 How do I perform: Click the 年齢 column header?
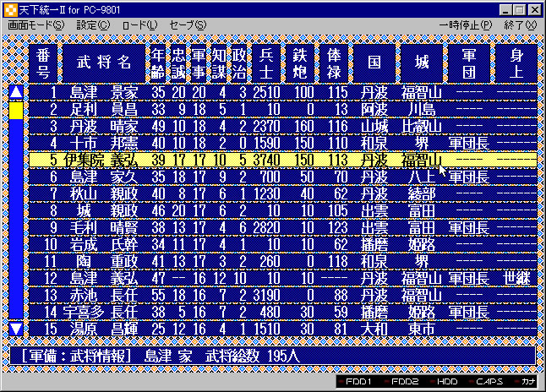click(x=158, y=63)
